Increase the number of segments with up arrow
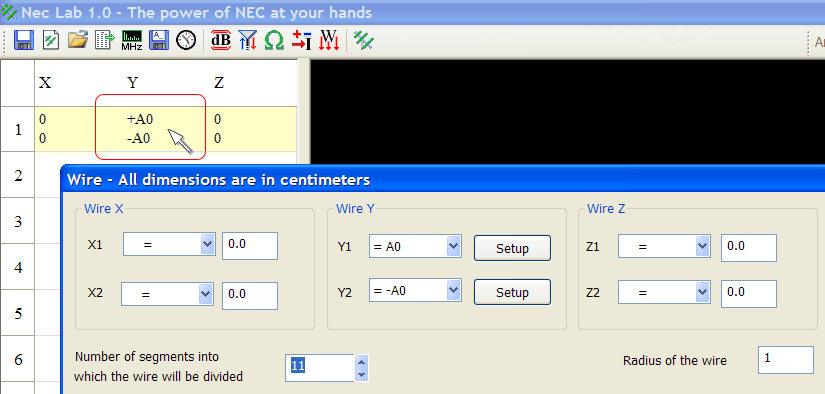This screenshot has width=825, height=394. point(361,361)
